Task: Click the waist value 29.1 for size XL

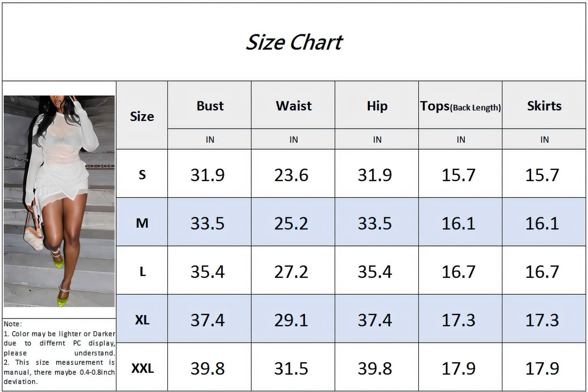Action: tap(291, 320)
